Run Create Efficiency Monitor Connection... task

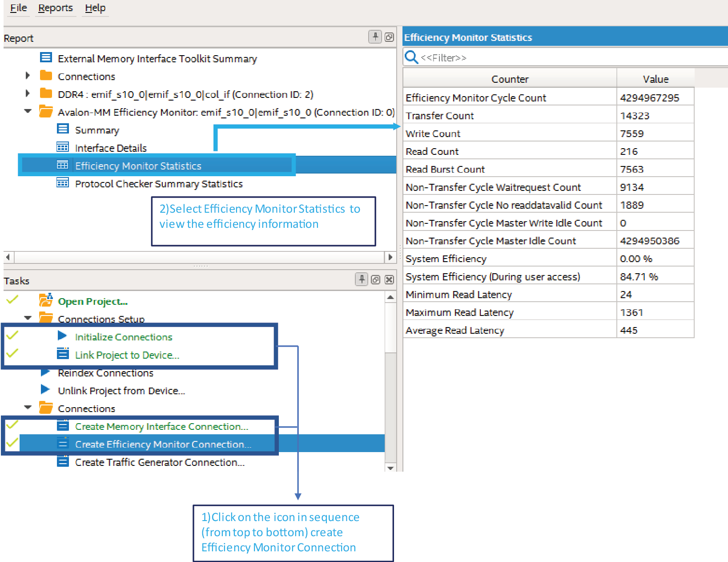pos(163,445)
